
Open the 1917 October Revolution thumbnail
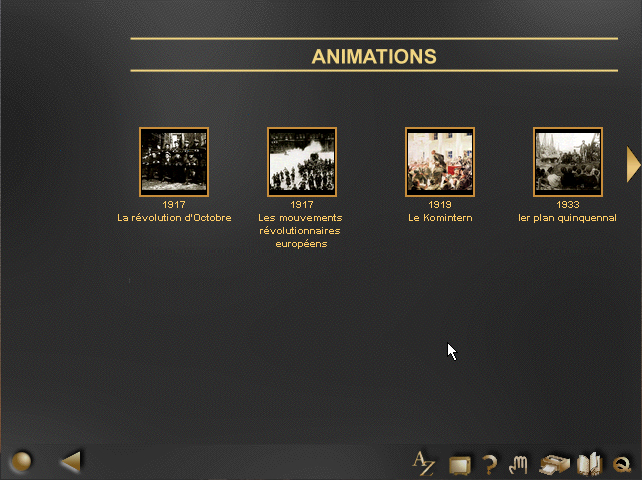(174, 161)
